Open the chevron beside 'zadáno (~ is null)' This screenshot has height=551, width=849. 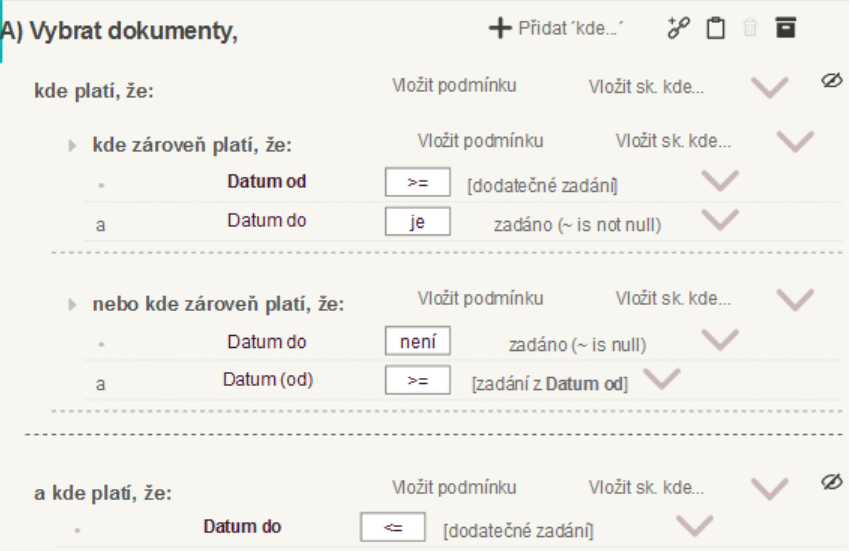[x=720, y=341]
